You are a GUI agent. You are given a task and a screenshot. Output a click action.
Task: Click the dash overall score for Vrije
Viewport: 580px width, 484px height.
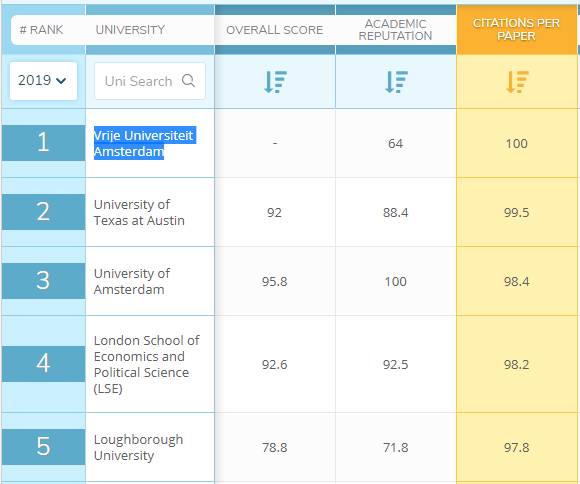[275, 143]
